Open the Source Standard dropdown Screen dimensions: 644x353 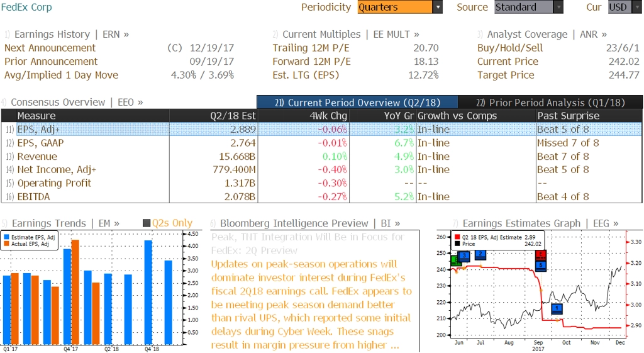tap(528, 7)
